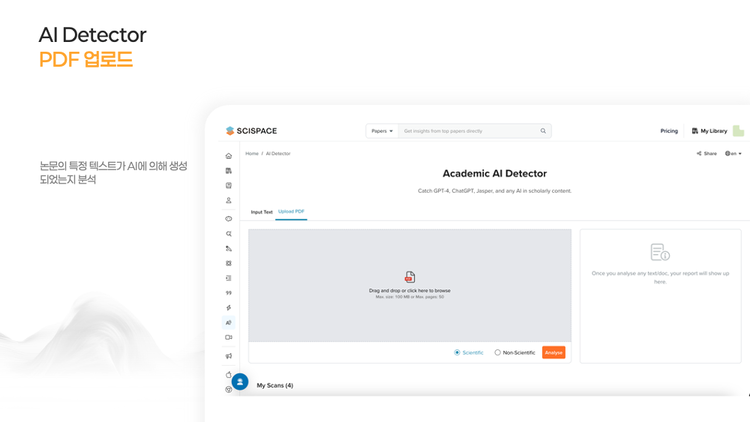Click the search magnifier icon in search bar

pyautogui.click(x=543, y=131)
